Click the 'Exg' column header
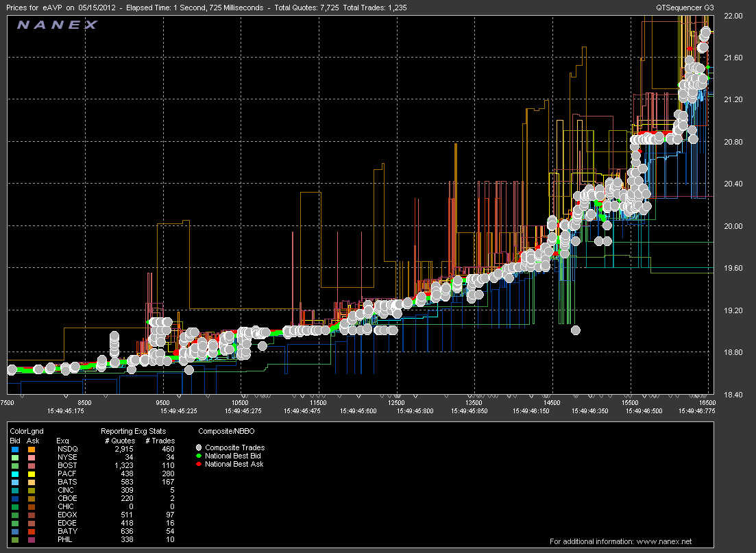The height and width of the screenshot is (553, 756). point(62,441)
